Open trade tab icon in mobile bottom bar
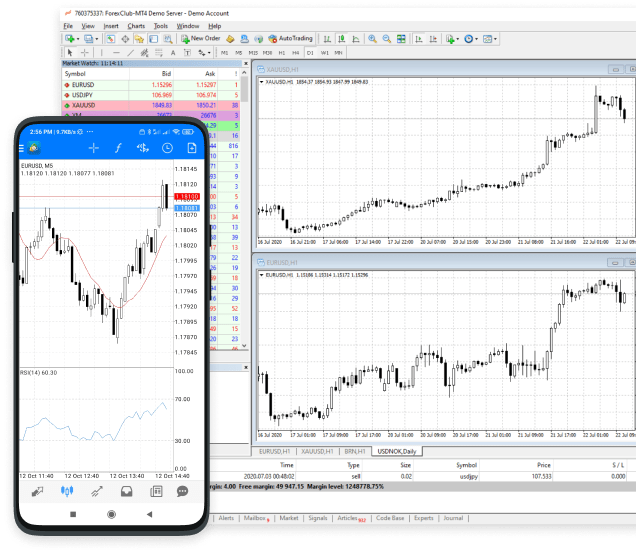Screen dimensions: 636x552 pyautogui.click(x=97, y=491)
